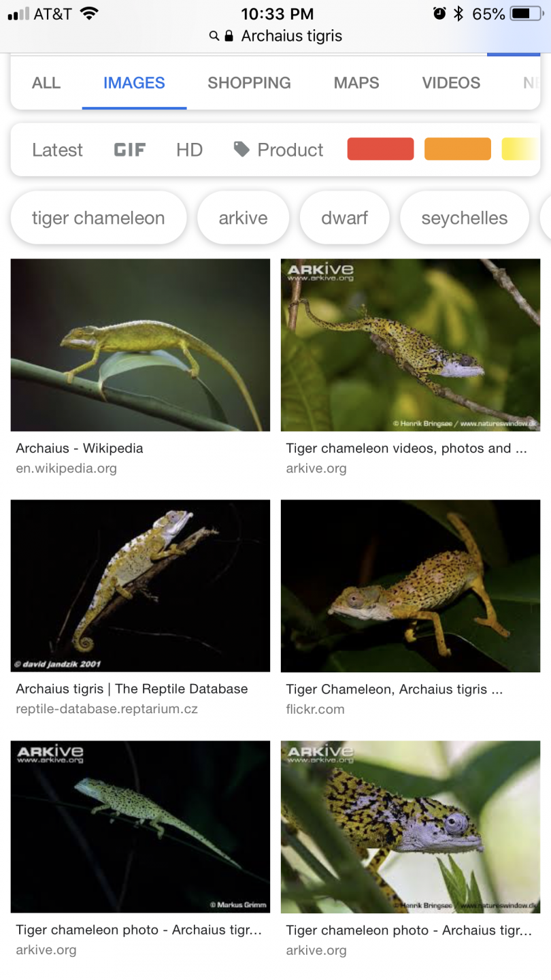This screenshot has width=551, height=980.
Task: Select the GIF filter
Action: pyautogui.click(x=130, y=150)
